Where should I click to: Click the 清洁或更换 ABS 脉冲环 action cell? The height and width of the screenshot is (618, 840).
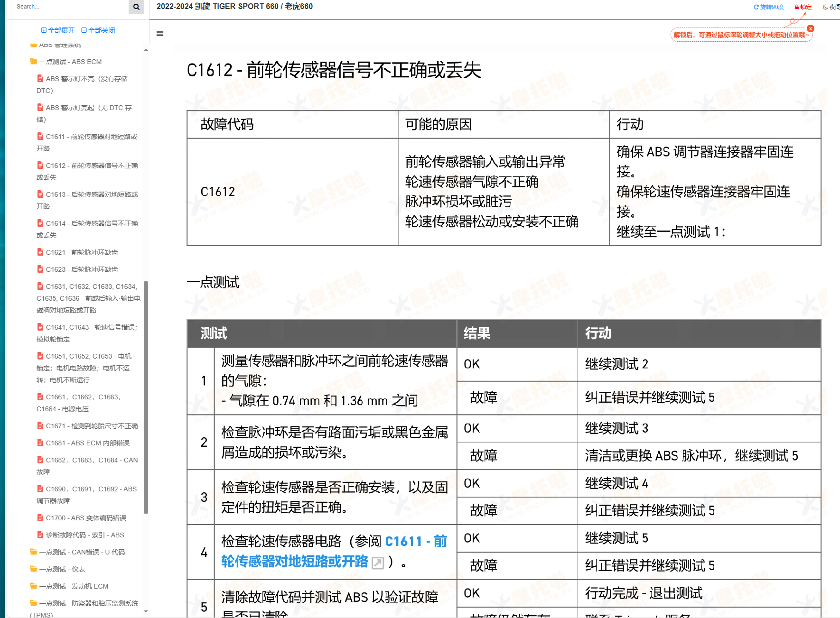[699, 456]
